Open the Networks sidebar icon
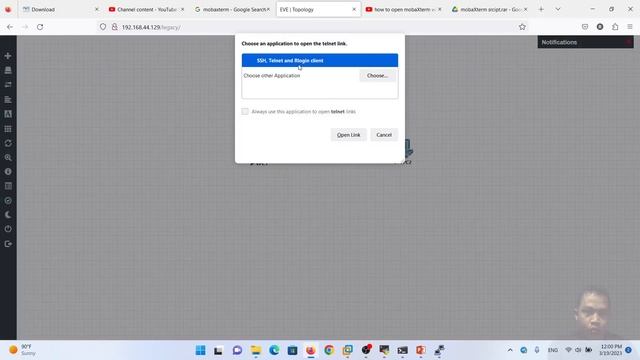 click(x=8, y=84)
